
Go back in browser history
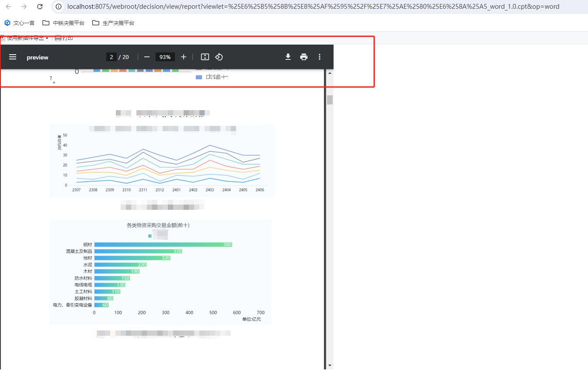coord(9,7)
